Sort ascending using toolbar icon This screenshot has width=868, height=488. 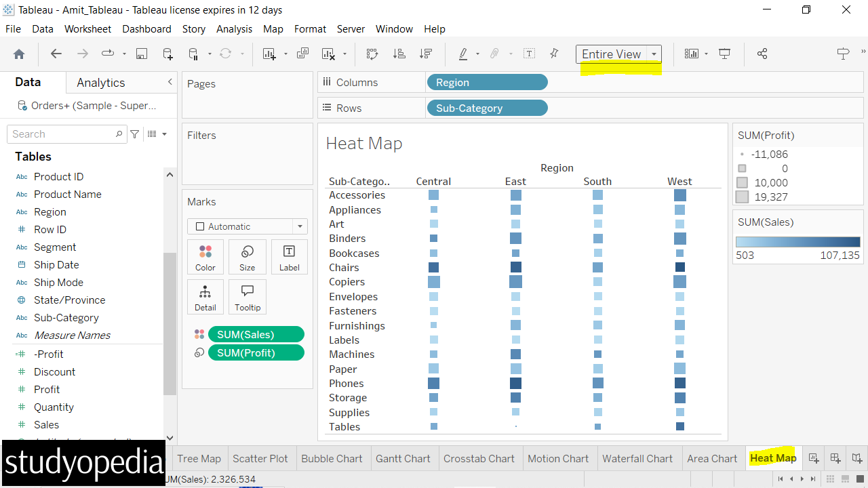[x=399, y=54]
